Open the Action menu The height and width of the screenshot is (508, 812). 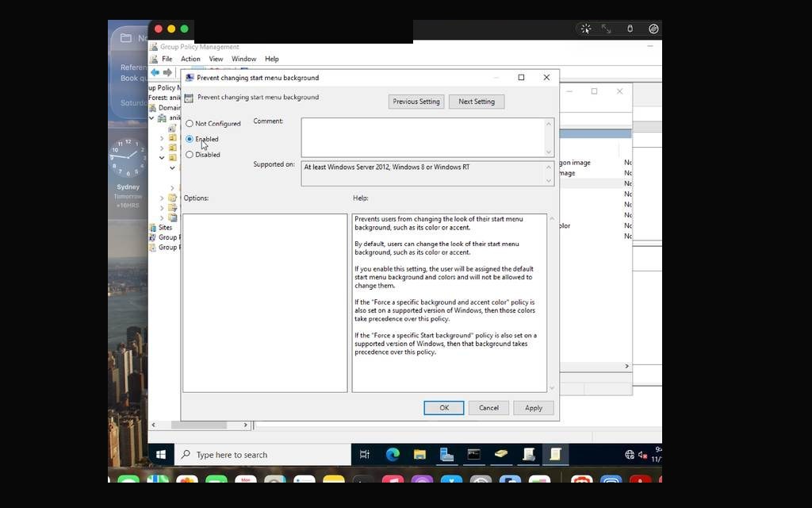point(190,59)
